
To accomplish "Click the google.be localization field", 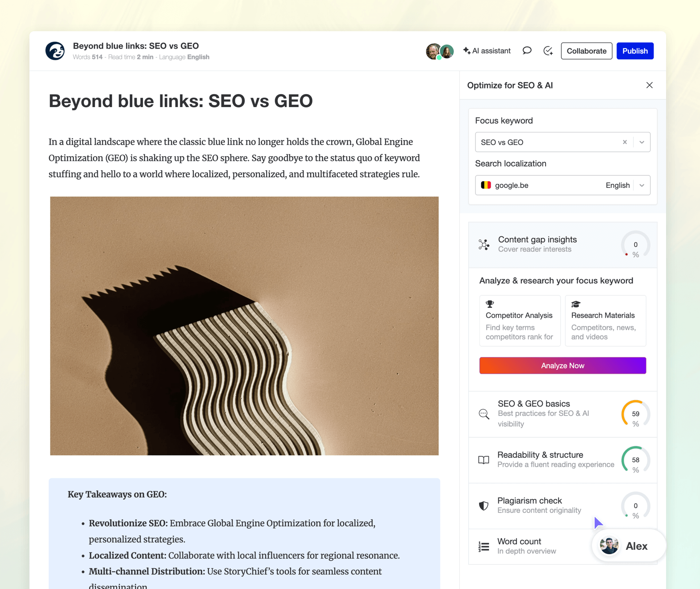I will pyautogui.click(x=562, y=185).
